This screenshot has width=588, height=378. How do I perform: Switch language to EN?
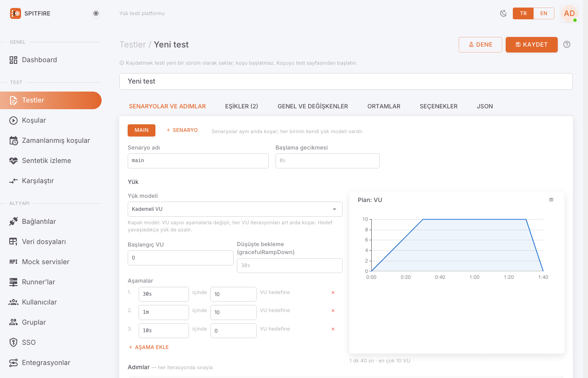click(x=544, y=13)
